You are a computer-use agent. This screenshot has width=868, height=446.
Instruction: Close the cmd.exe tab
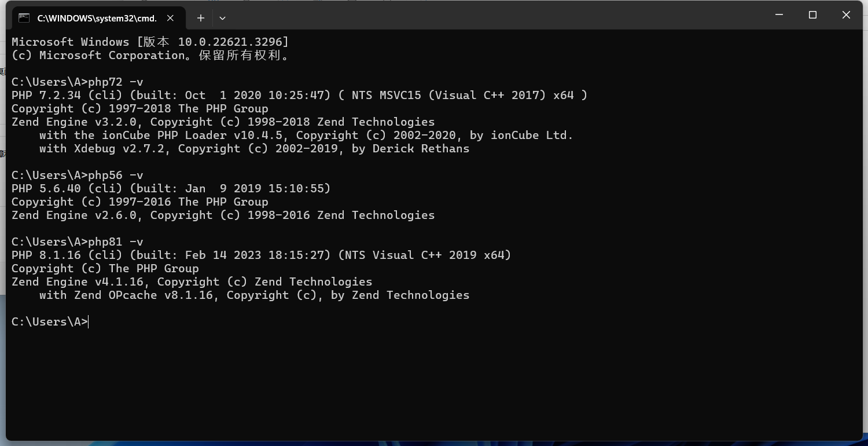170,18
